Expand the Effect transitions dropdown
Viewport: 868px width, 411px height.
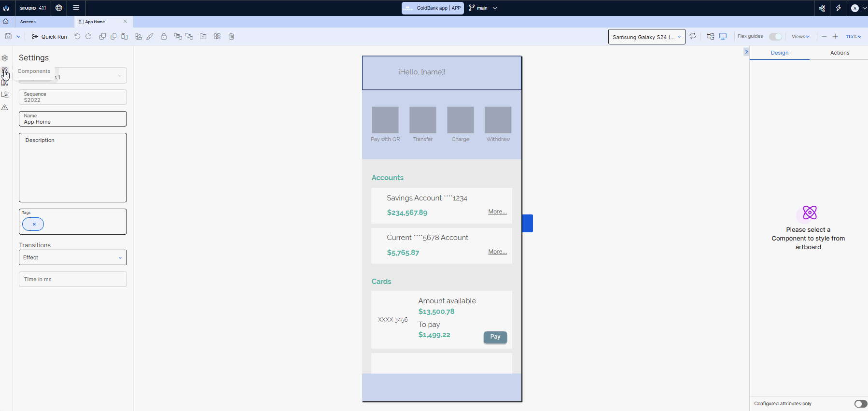[x=73, y=257]
